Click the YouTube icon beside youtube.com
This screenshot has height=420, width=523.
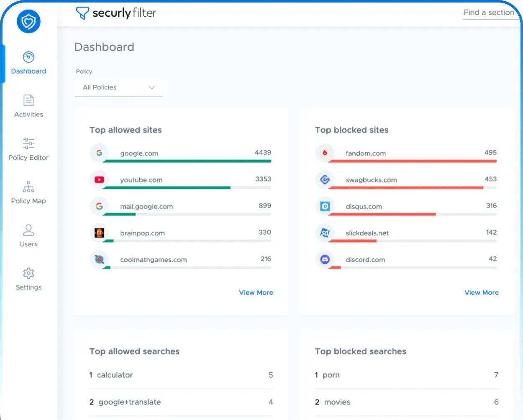tap(99, 180)
